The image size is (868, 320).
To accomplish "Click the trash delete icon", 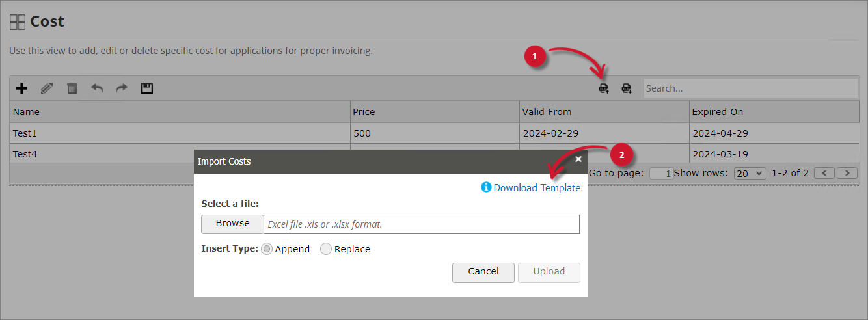I will click(x=72, y=88).
